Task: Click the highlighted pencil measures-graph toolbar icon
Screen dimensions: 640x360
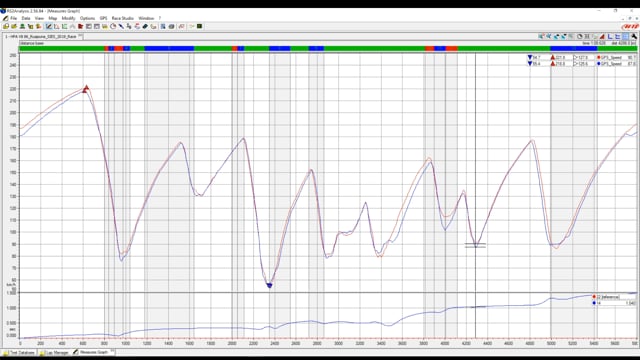Action: coord(49,27)
